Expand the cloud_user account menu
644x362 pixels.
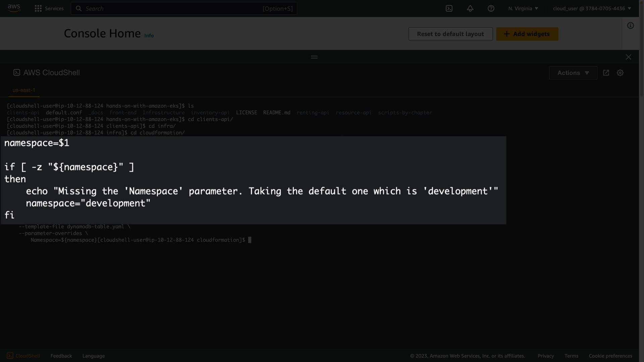(x=592, y=8)
